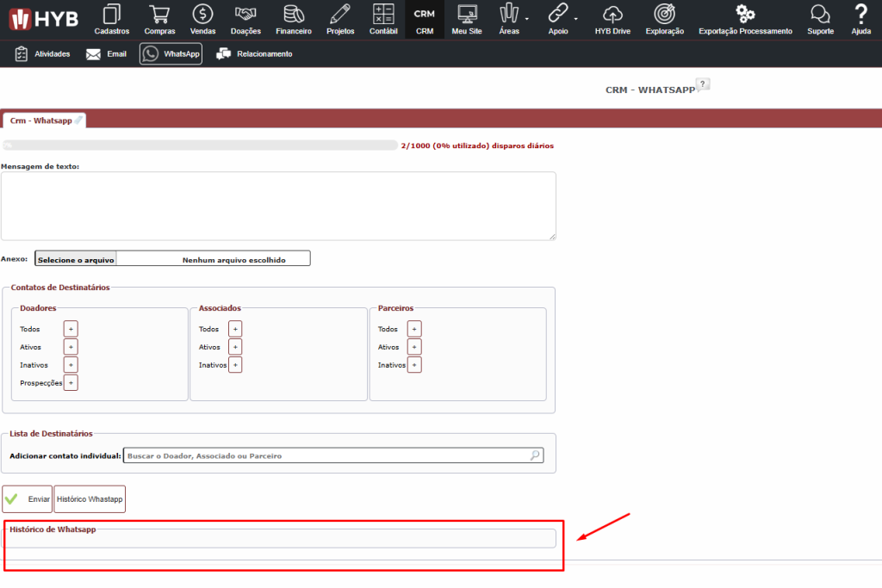Image resolution: width=882 pixels, height=588 pixels.
Task: Open the Compras shopping cart icon
Action: coord(159,15)
